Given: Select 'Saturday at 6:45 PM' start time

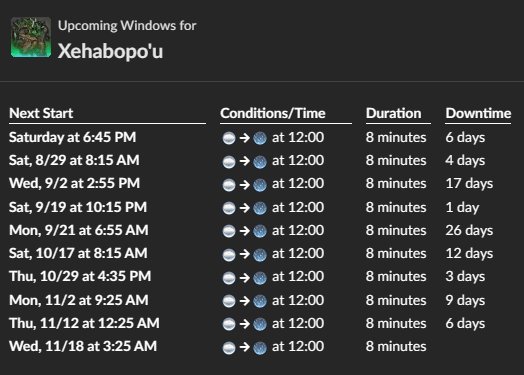Looking at the screenshot, I should (x=73, y=137).
